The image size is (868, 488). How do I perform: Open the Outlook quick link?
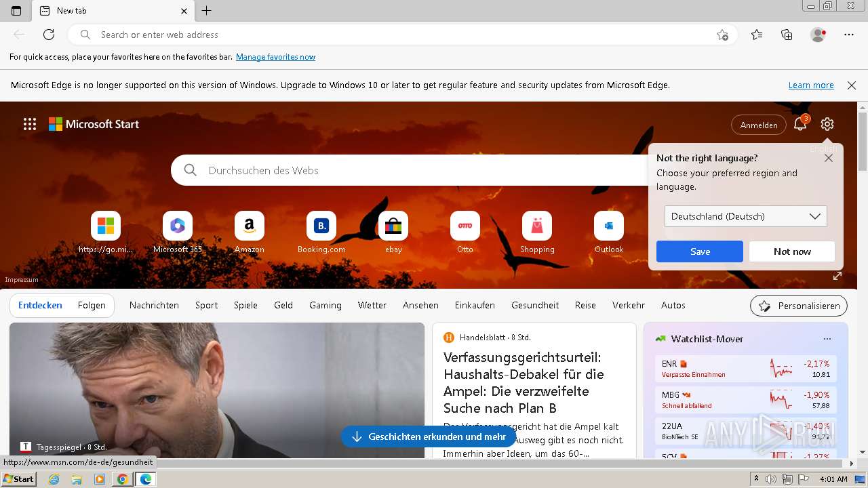[x=609, y=233]
